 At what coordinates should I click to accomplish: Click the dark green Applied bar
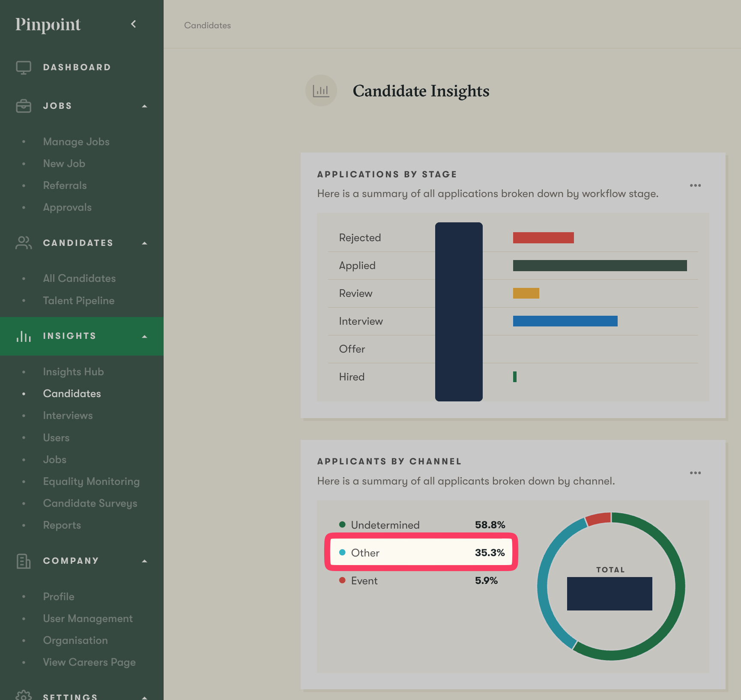pyautogui.click(x=600, y=266)
